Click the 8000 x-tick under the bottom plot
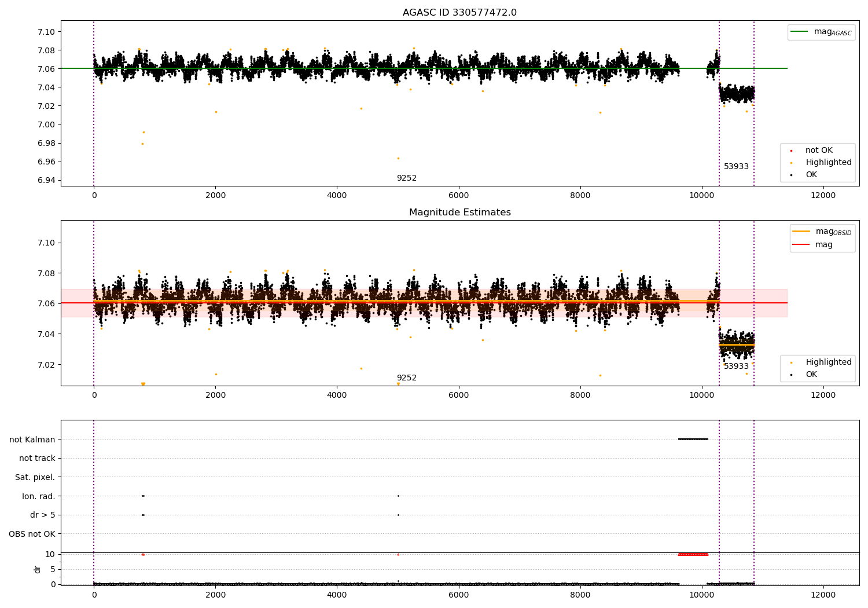Image resolution: width=868 pixels, height=608 pixels. point(580,595)
